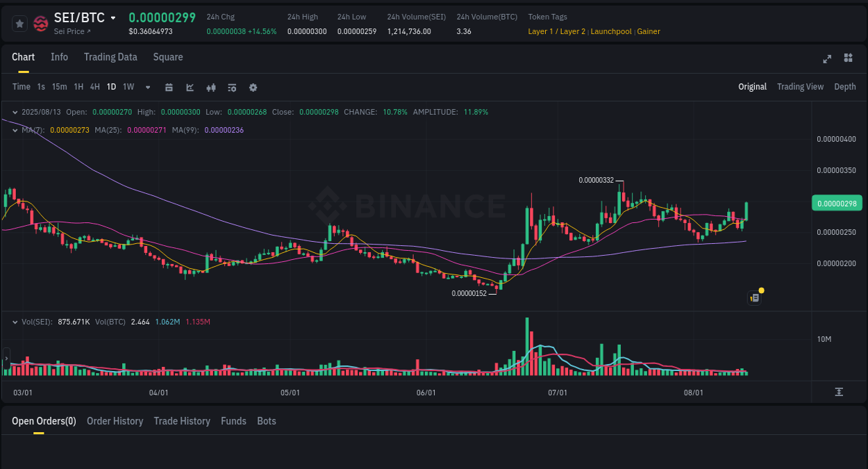Open the Trading Data tab

tap(110, 57)
